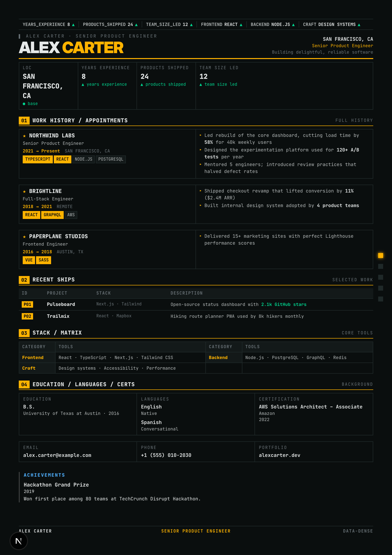Select the VUE tag under Paperplane Studios
The height and width of the screenshot is (555, 392).
point(29,260)
